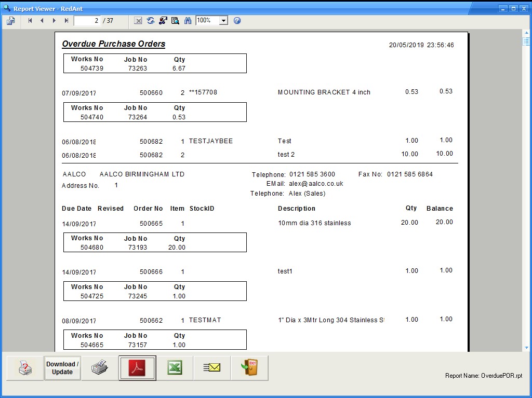Export the report to Excel
The height and width of the screenshot is (398, 532).
pyautogui.click(x=175, y=368)
